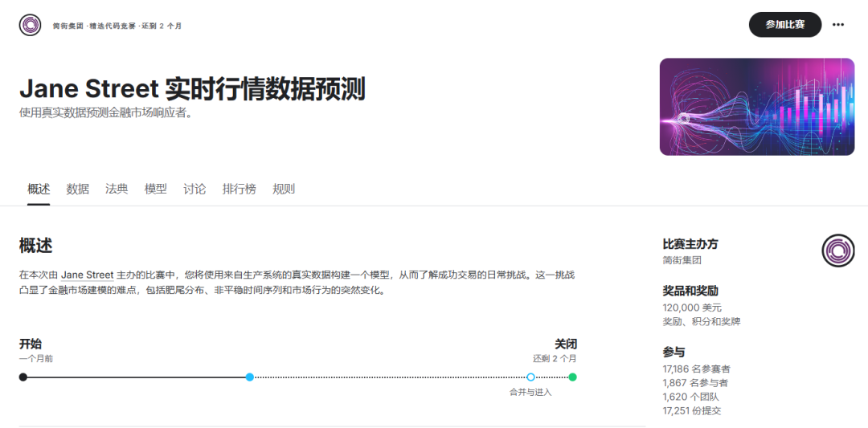Click the 参与 sidebar heading

pyautogui.click(x=674, y=353)
